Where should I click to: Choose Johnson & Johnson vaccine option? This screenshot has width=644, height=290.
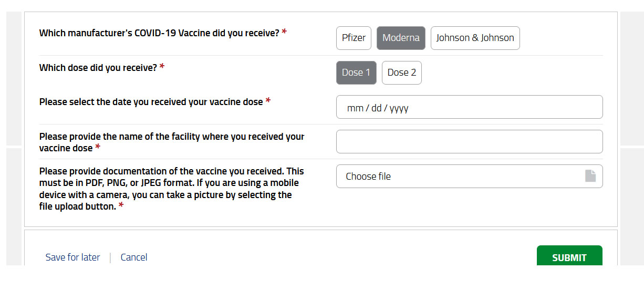click(x=475, y=38)
